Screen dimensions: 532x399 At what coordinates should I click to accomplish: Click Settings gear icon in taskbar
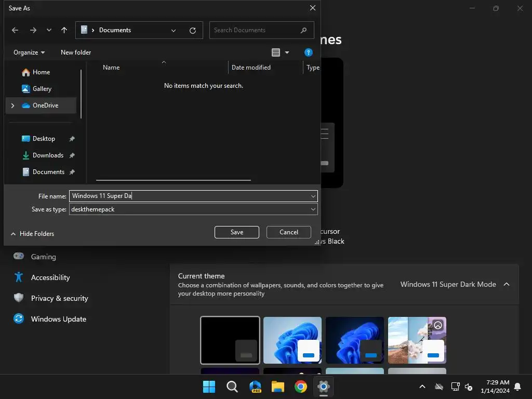[x=324, y=387]
